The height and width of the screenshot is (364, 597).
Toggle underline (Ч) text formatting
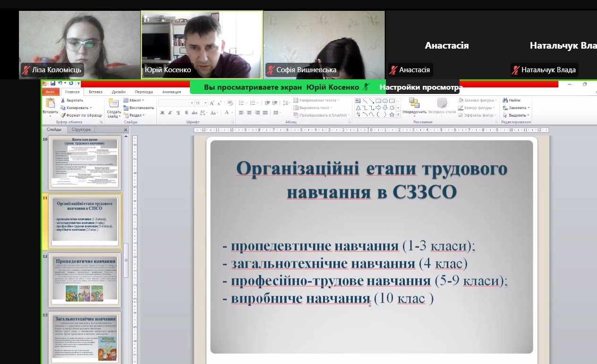click(x=178, y=113)
